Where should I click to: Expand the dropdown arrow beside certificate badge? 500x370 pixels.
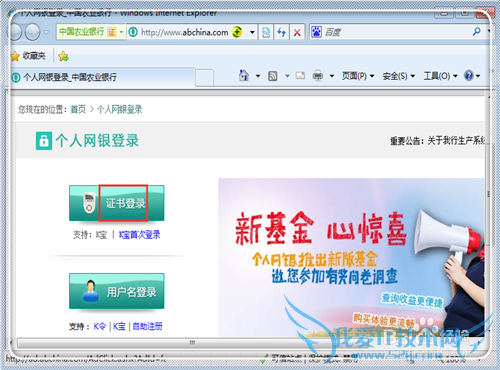point(122,32)
